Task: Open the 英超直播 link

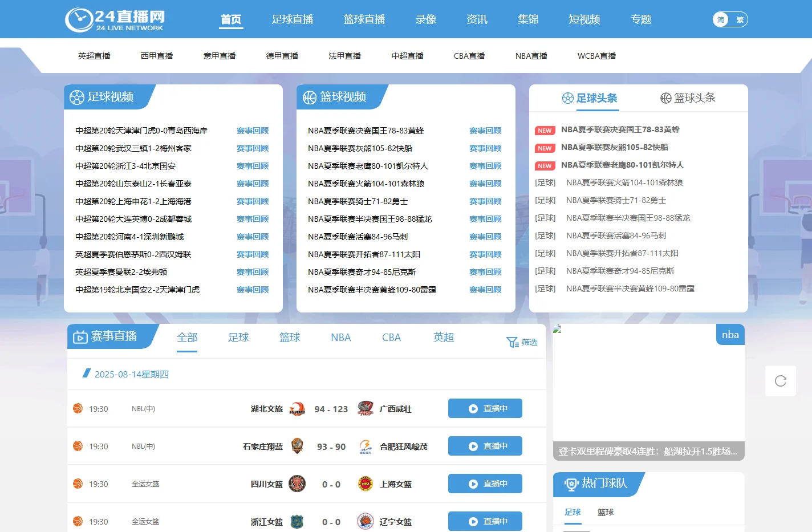Action: click(94, 56)
